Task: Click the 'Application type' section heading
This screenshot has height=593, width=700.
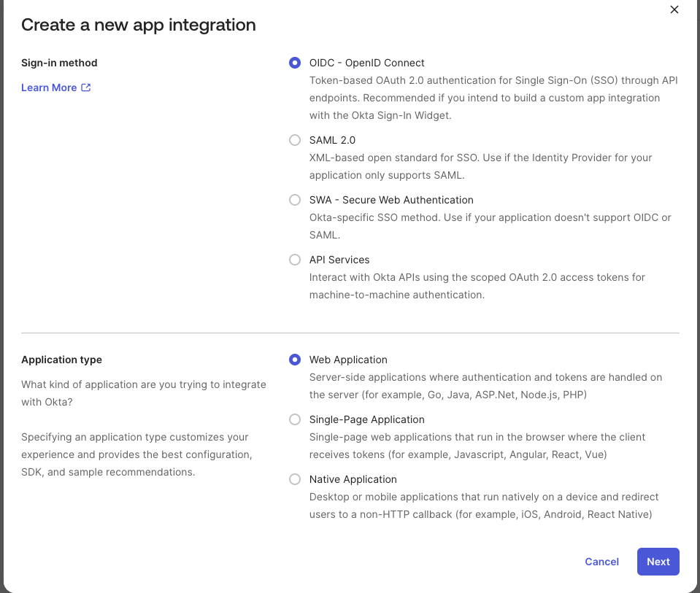Action: 61,360
